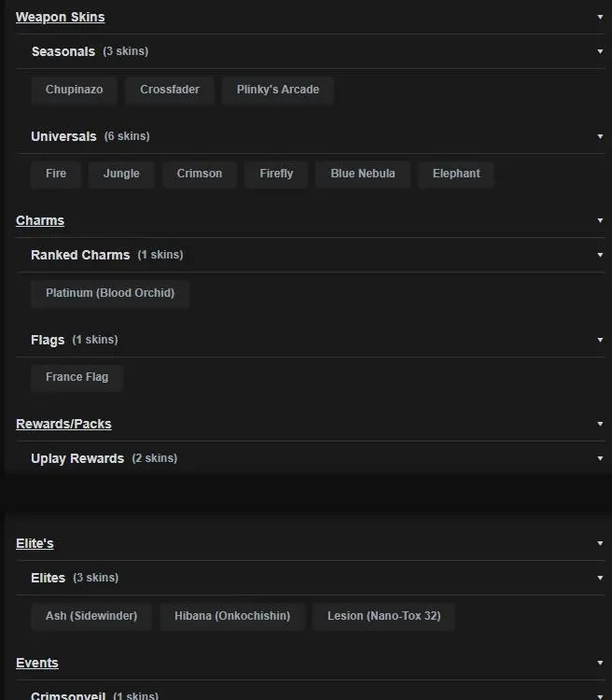
Task: Select the Crossfader skin tag
Action: click(x=170, y=90)
